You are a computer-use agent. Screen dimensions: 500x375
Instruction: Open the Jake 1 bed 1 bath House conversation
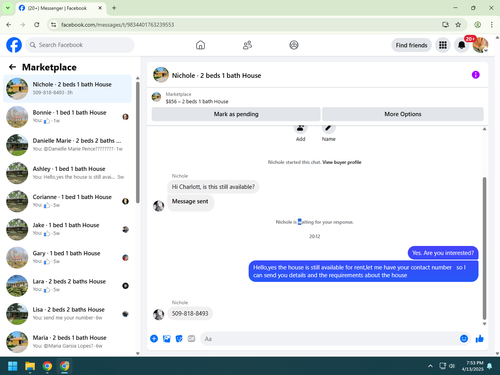[x=67, y=229]
